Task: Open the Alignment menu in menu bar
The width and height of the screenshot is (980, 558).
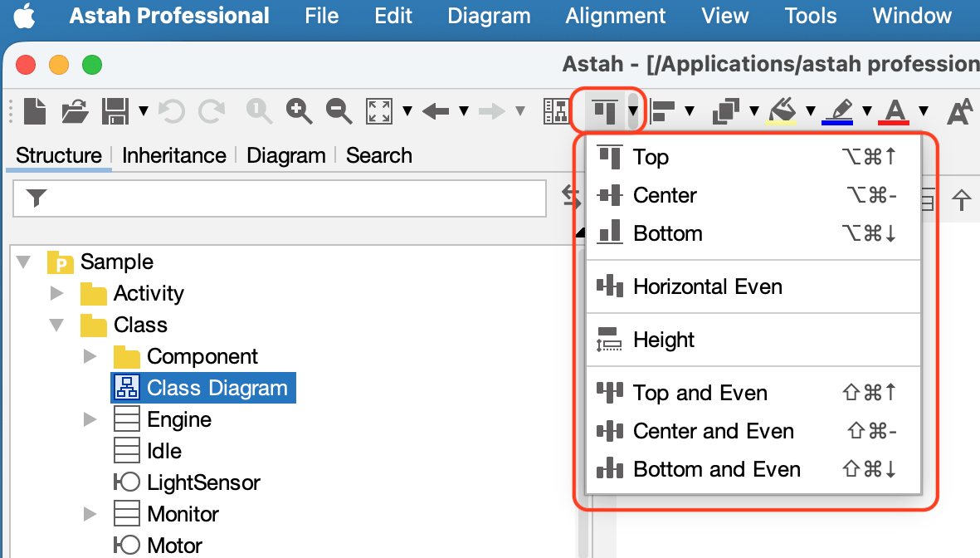Action: coord(616,16)
